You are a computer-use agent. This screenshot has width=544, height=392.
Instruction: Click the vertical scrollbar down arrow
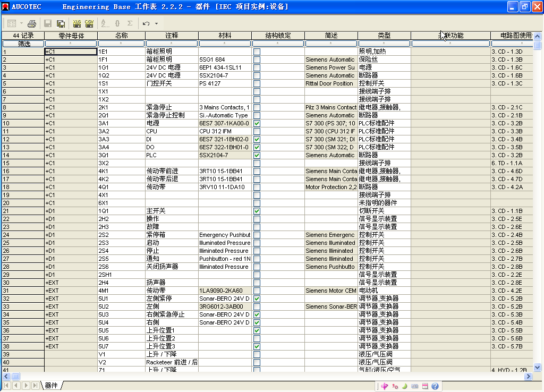coord(538,368)
